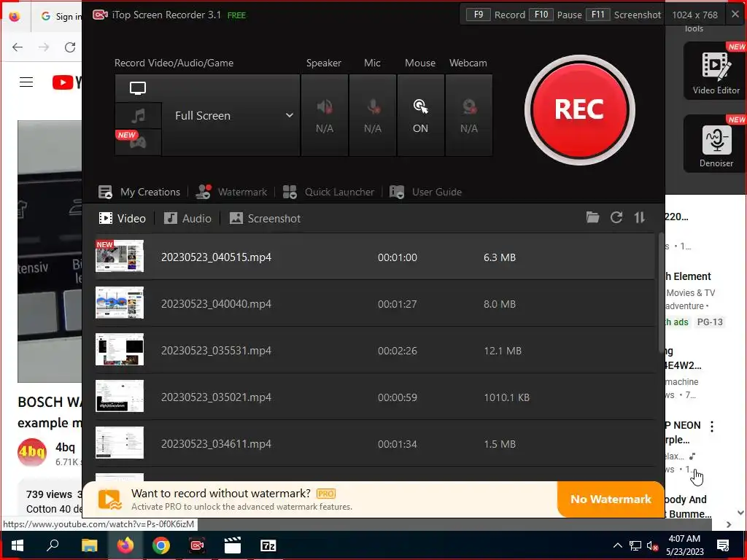Switch to the Video tab

tap(122, 219)
